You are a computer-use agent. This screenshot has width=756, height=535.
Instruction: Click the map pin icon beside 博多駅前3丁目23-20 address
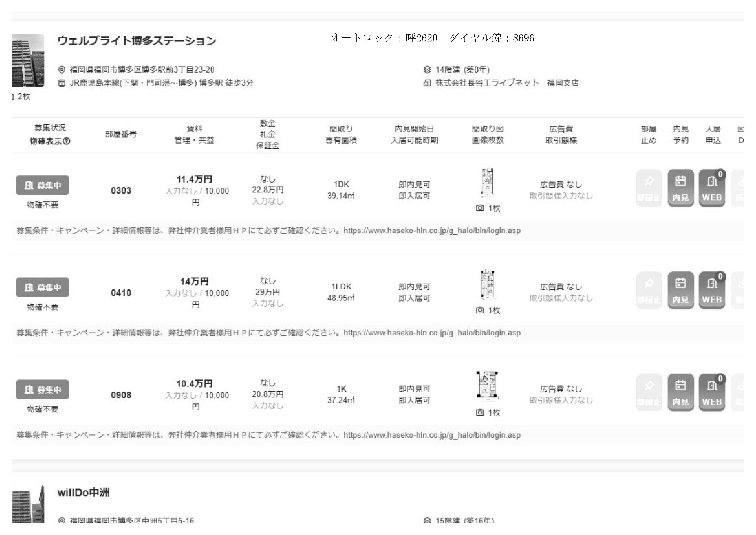click(62, 70)
